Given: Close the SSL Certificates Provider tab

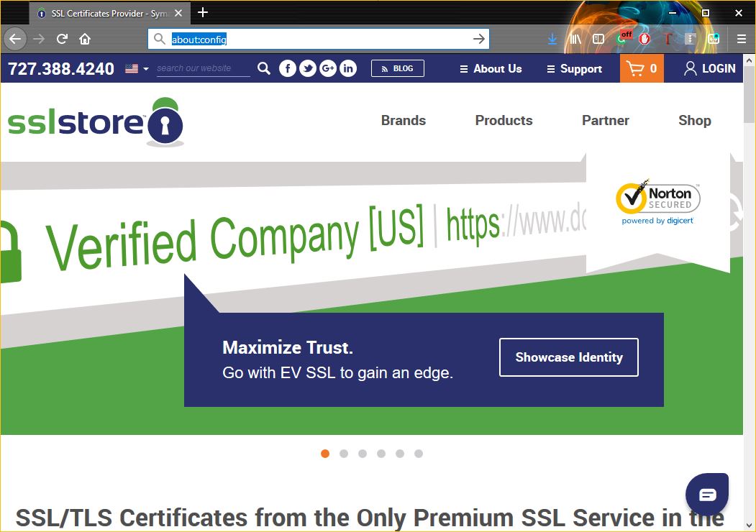Looking at the screenshot, I should [178, 13].
